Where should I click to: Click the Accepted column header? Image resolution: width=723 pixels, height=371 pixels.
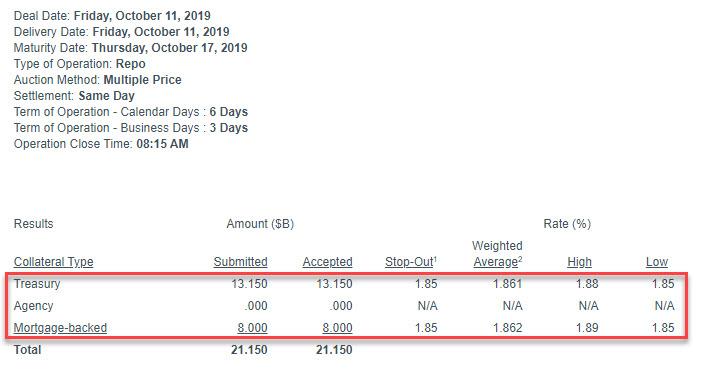(327, 262)
